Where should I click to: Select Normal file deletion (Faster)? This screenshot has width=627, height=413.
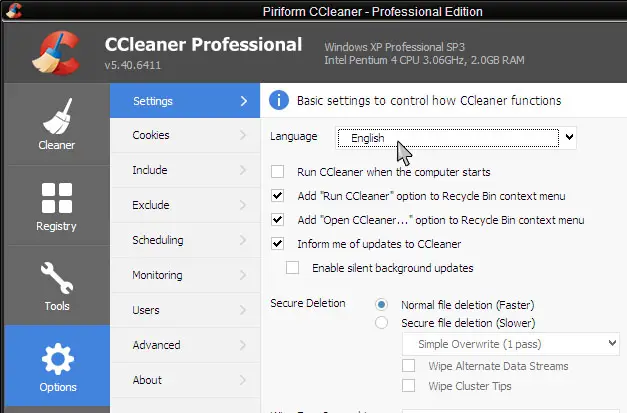[x=381, y=305]
